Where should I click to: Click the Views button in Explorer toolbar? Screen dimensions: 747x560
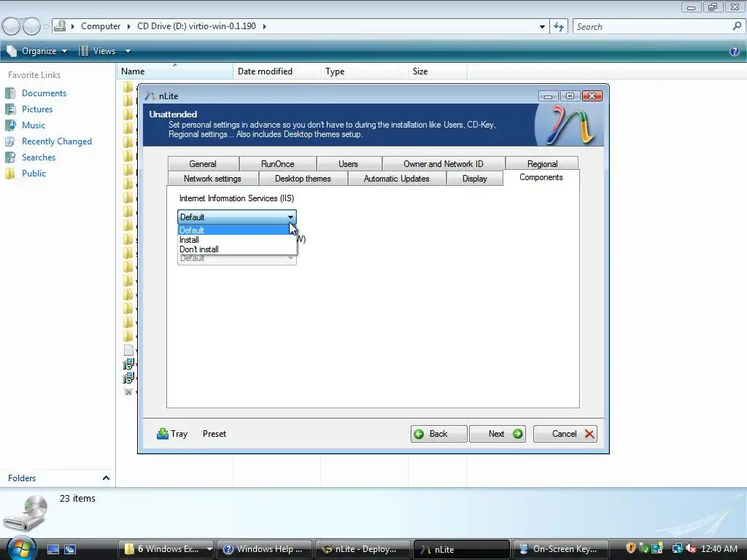[97, 51]
